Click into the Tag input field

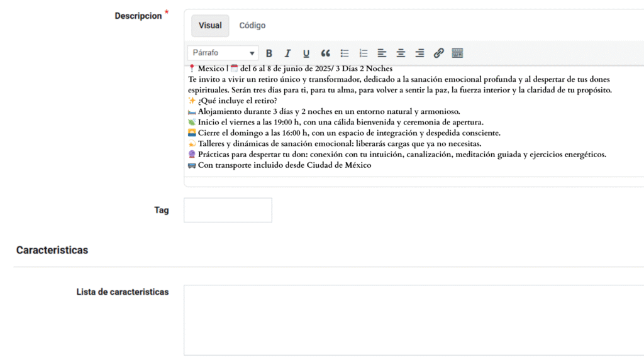(x=228, y=210)
